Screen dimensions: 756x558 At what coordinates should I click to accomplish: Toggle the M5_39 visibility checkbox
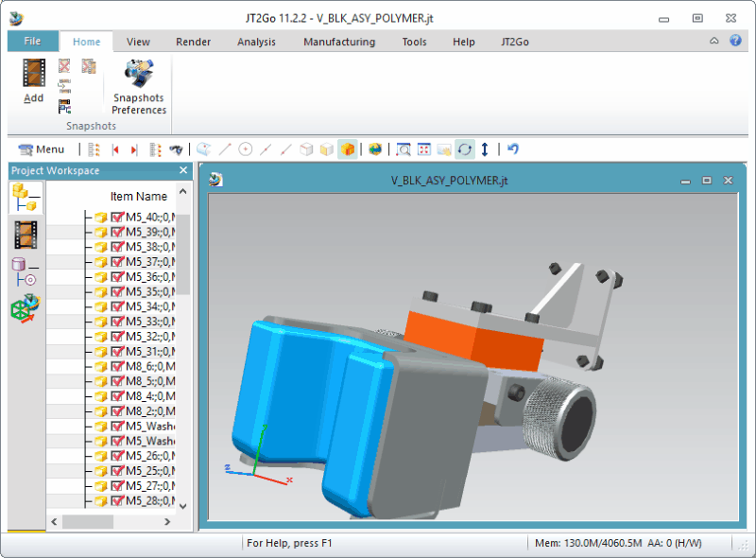tap(117, 232)
